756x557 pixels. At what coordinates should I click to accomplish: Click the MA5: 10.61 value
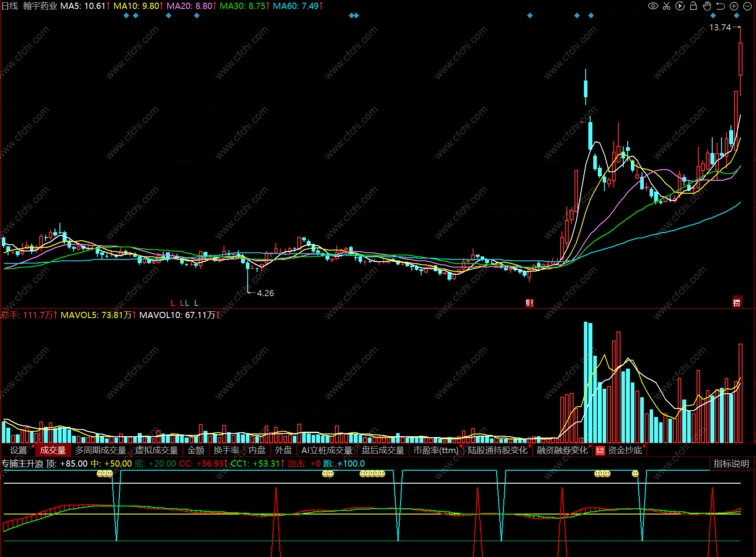(85, 6)
